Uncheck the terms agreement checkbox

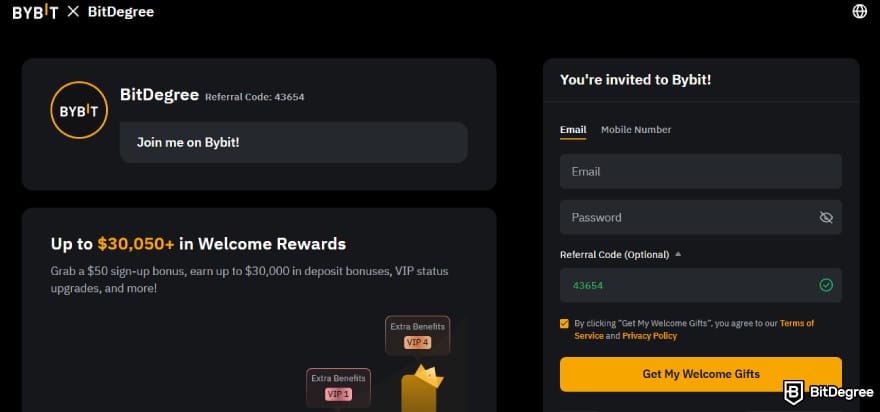point(564,323)
